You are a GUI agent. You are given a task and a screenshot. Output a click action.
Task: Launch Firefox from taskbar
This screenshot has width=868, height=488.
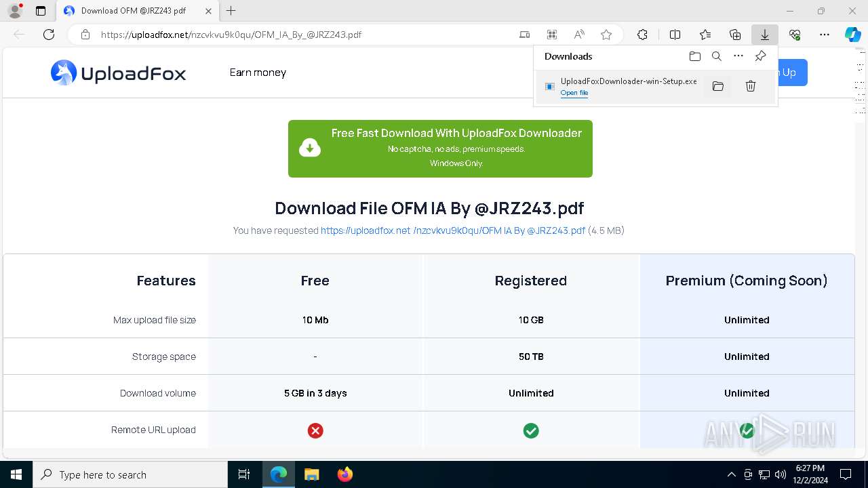[x=345, y=474]
